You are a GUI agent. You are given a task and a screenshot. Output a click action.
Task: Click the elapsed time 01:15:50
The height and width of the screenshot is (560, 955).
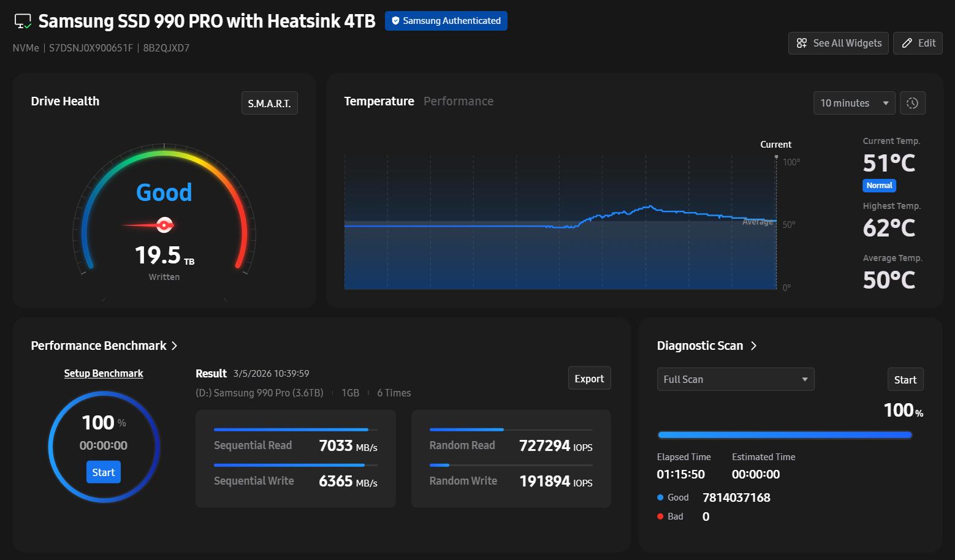(x=681, y=474)
